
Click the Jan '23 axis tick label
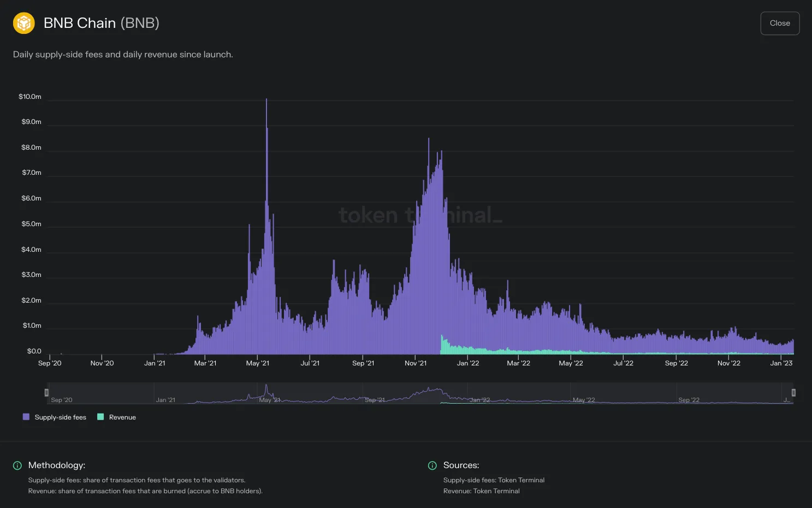pos(781,363)
